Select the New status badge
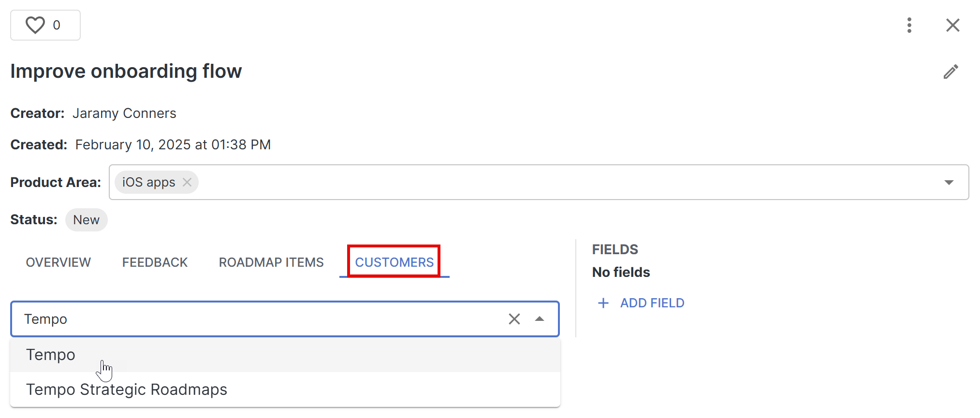The image size is (980, 418). coord(86,220)
